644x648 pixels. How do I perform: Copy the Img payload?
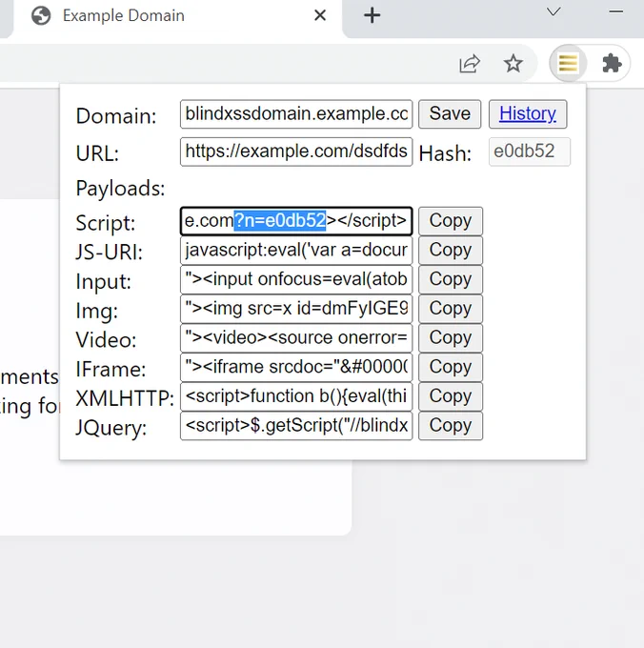tap(451, 309)
